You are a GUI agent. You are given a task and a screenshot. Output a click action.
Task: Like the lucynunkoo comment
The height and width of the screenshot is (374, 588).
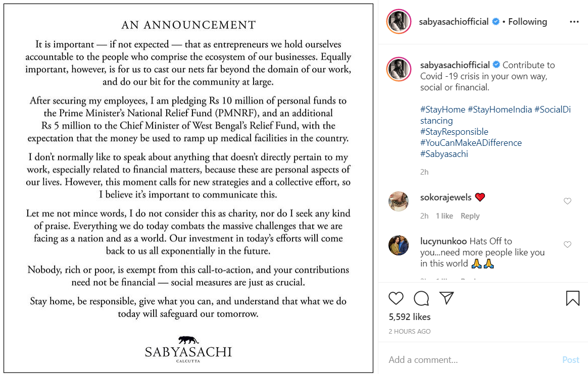567,245
